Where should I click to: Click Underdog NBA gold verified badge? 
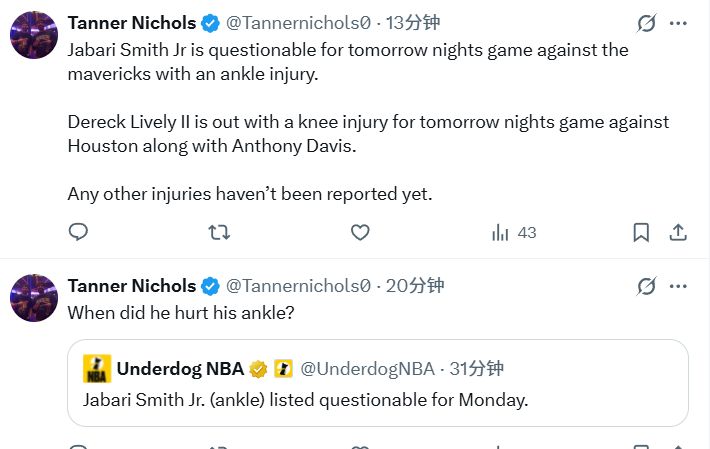pos(258,369)
